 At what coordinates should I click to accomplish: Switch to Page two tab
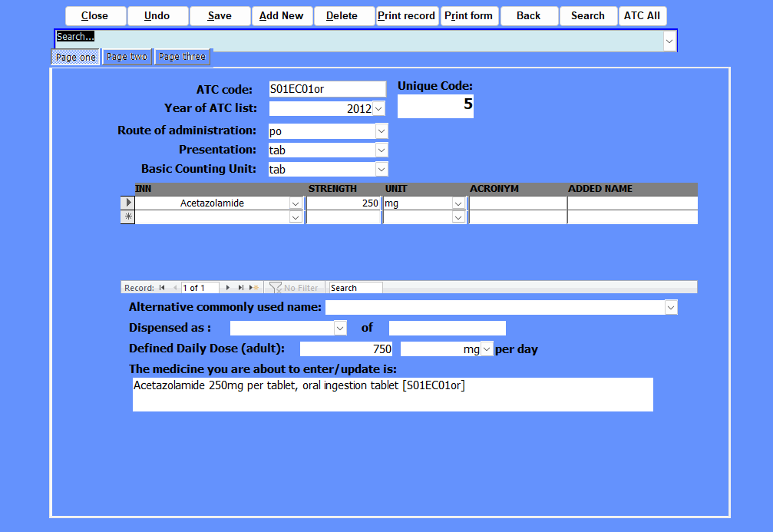click(x=127, y=57)
